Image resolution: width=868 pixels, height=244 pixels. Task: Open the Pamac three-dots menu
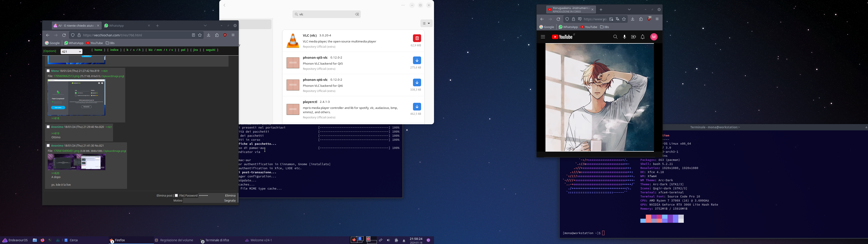[x=403, y=5]
